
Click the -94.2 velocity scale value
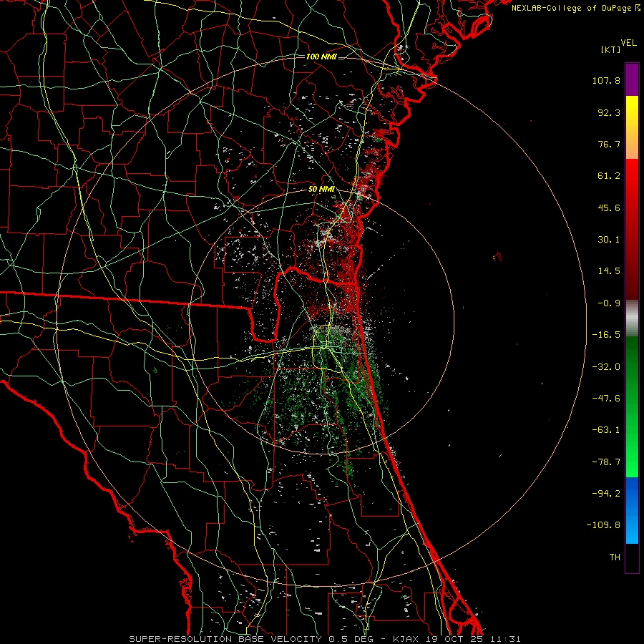tap(606, 493)
